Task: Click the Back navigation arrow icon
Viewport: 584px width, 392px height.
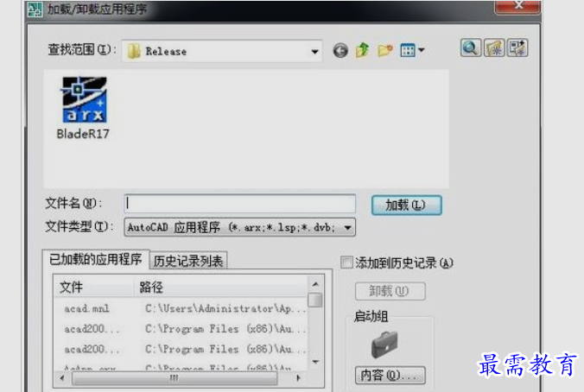Action: click(x=340, y=50)
